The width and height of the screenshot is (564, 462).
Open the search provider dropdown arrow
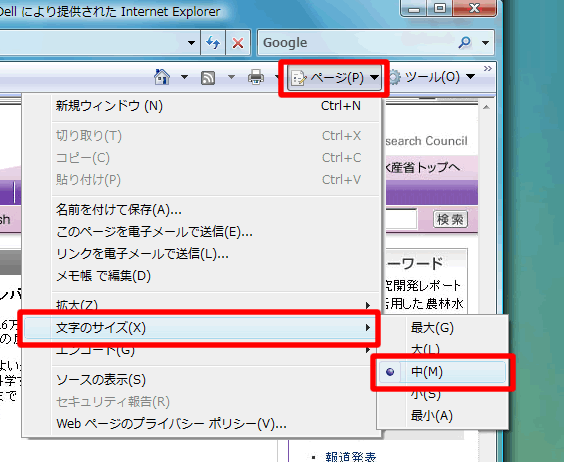tap(485, 43)
